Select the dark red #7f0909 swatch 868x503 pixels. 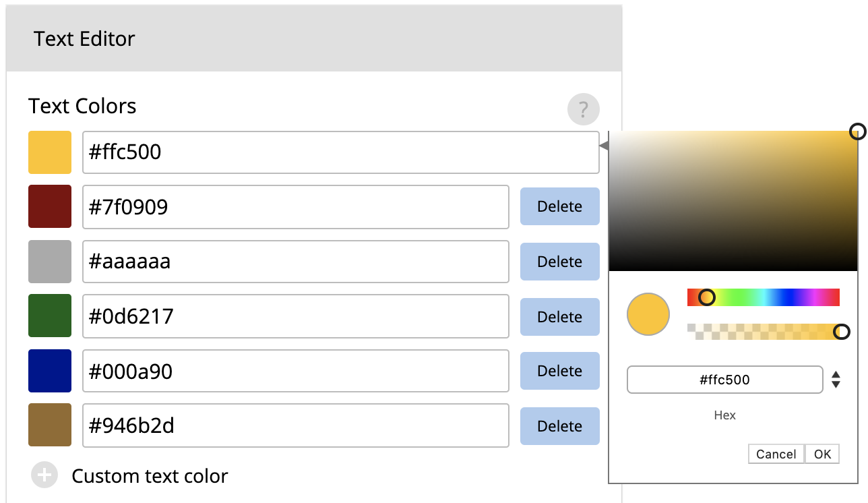tap(50, 206)
